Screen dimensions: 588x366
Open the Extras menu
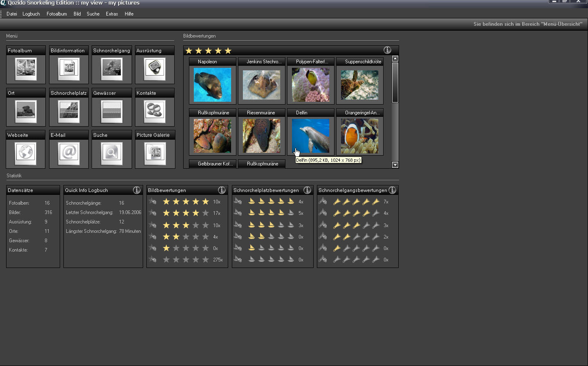(x=112, y=14)
